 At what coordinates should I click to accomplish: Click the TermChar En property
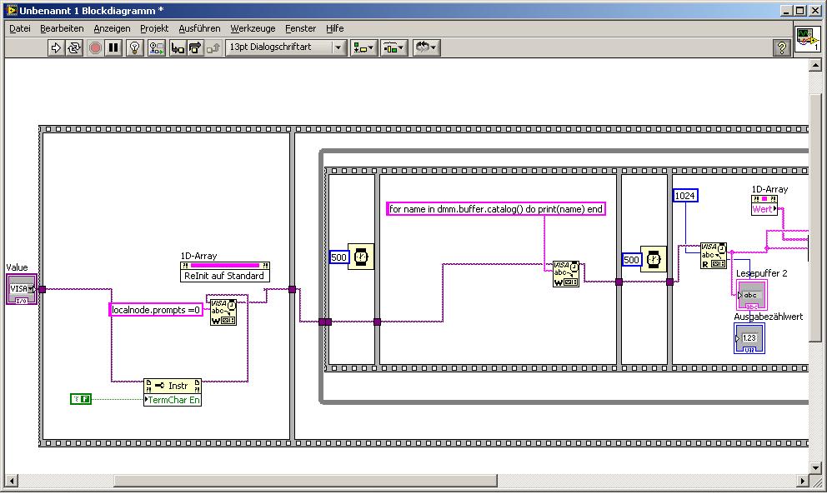pos(173,400)
